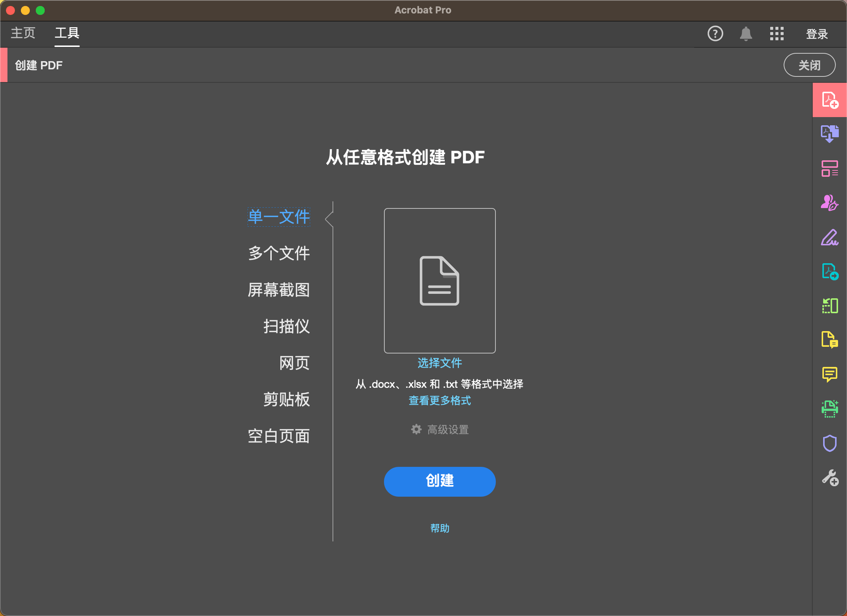Click the red window close button

coord(10,10)
